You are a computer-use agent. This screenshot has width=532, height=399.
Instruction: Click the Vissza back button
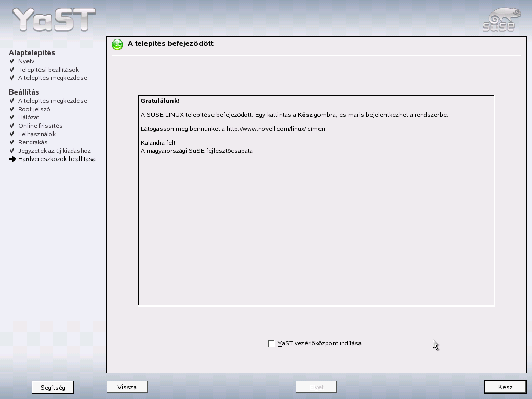click(127, 387)
